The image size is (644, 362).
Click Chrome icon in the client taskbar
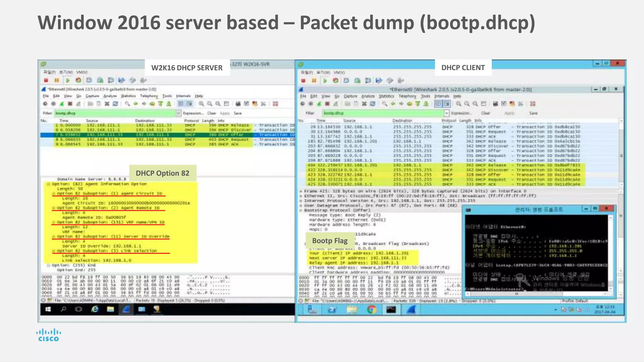tap(371, 310)
